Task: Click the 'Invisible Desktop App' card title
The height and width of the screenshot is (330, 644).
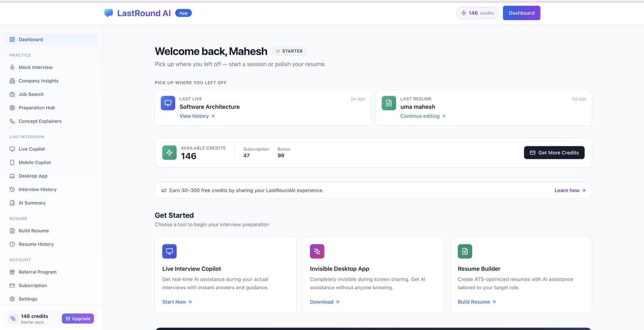Action: pyautogui.click(x=340, y=269)
